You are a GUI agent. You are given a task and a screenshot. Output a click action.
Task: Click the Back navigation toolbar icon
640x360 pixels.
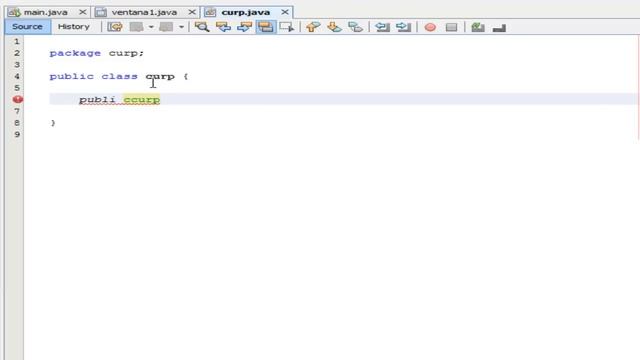coord(136,27)
